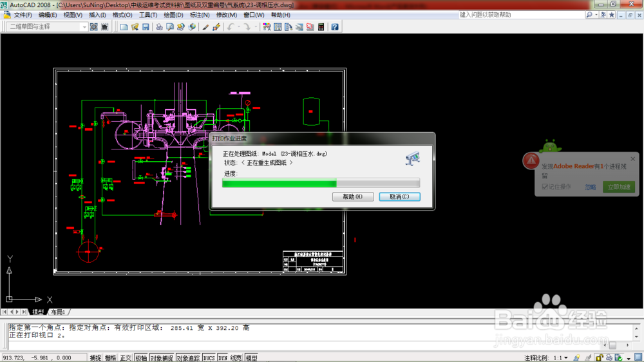Open the 格式(O) menu
This screenshot has height=362, width=644.
pyautogui.click(x=122, y=15)
